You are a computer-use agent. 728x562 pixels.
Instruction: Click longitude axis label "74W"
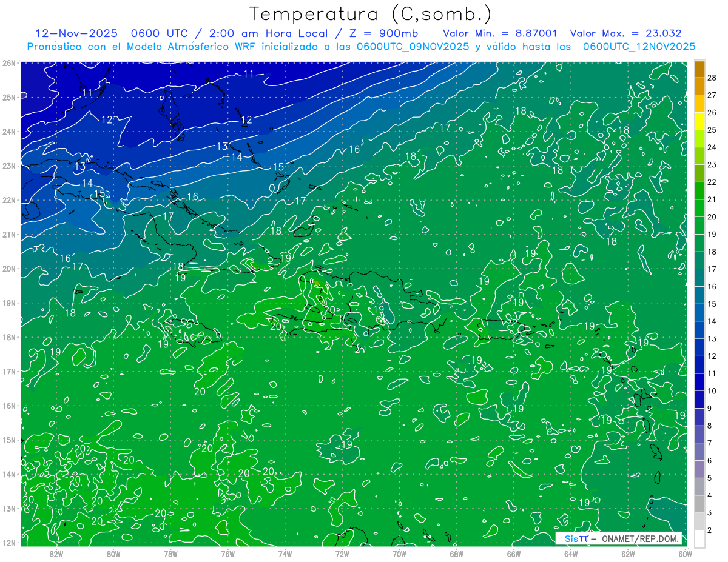click(285, 554)
